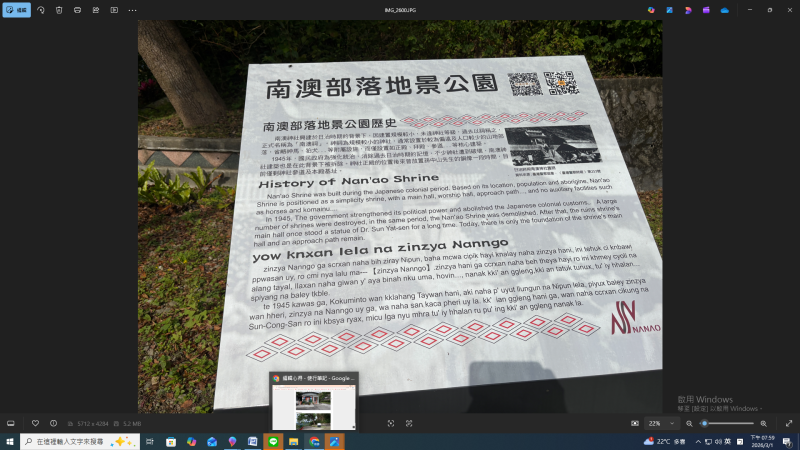The height and width of the screenshot is (450, 800).
Task: Open the notification center icon
Action: click(x=787, y=442)
